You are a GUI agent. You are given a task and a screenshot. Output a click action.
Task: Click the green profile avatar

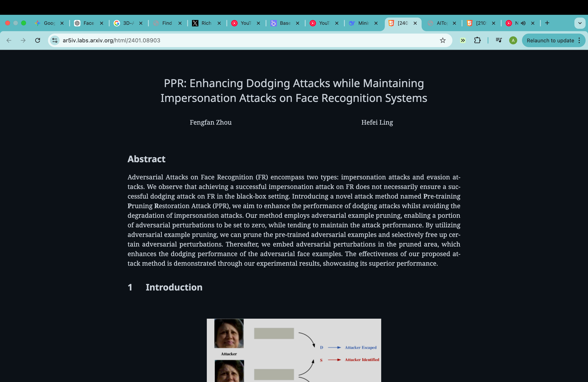[513, 41]
